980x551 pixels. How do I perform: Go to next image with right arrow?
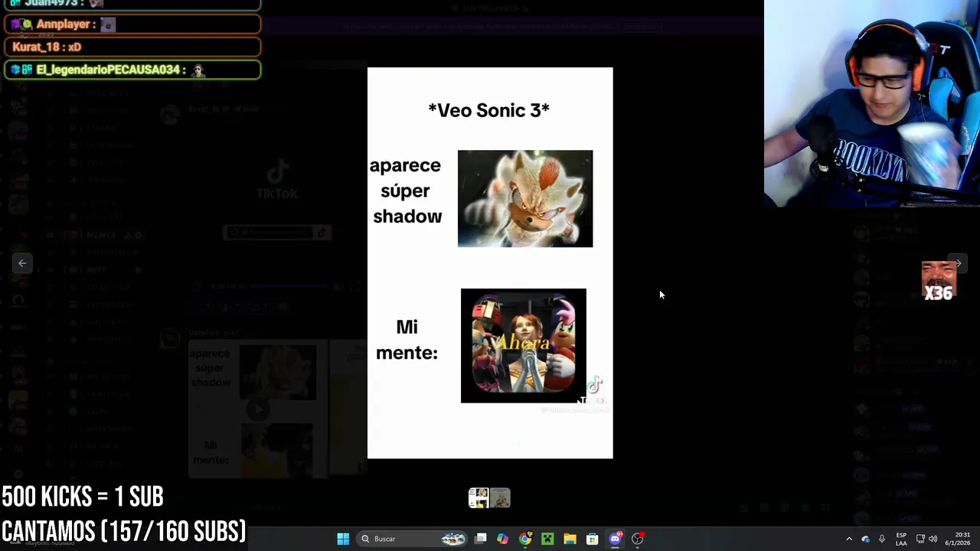[957, 263]
